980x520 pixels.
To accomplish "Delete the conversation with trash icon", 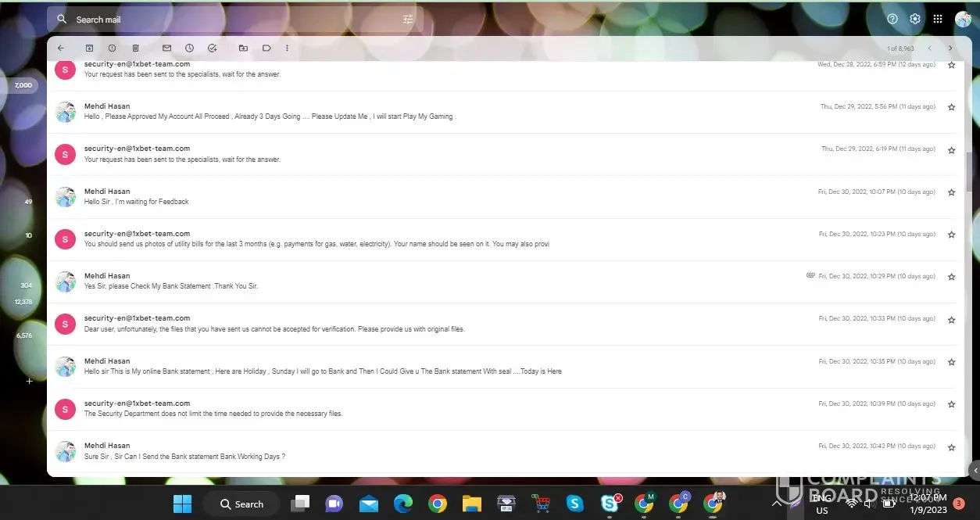I will point(135,48).
